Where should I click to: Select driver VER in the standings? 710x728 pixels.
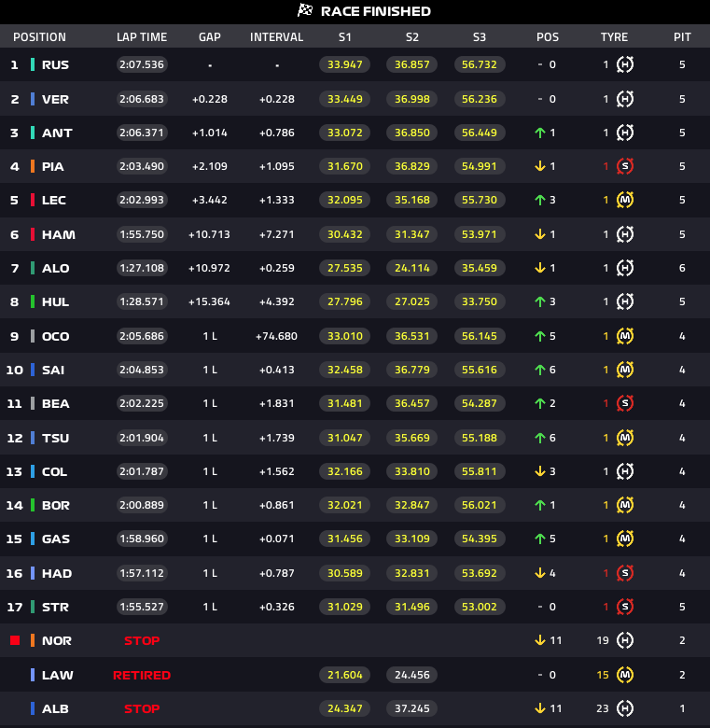[x=55, y=99]
